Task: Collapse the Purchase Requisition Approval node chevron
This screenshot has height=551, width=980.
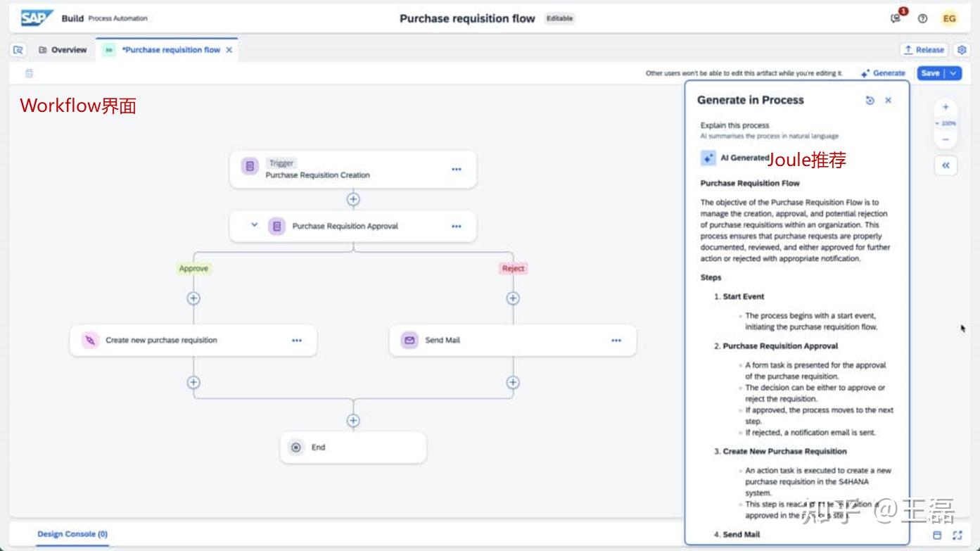Action: [255, 225]
